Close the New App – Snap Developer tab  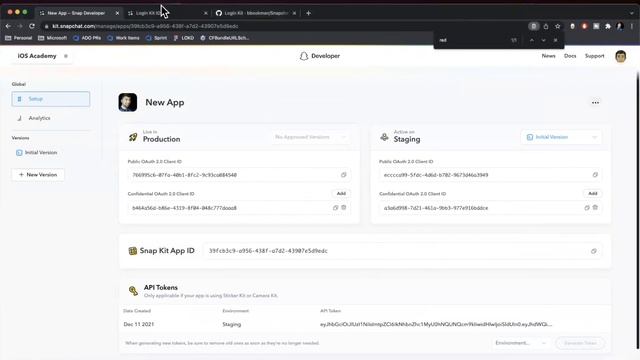[118, 13]
